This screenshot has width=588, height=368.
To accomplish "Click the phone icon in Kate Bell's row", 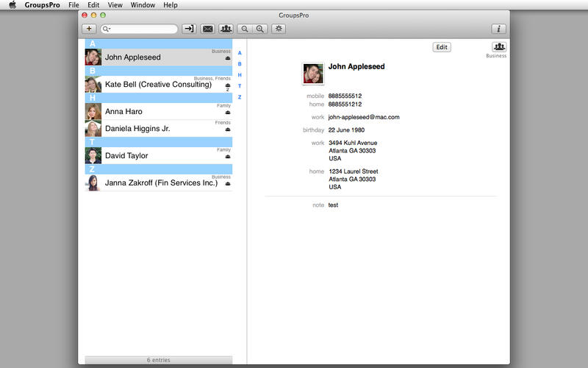I will pyautogui.click(x=228, y=85).
